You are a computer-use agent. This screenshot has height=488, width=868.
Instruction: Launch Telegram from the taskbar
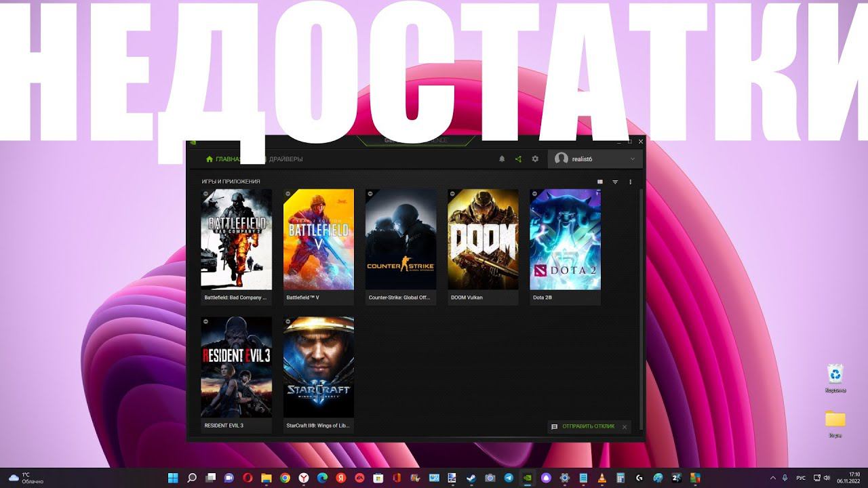click(x=509, y=478)
